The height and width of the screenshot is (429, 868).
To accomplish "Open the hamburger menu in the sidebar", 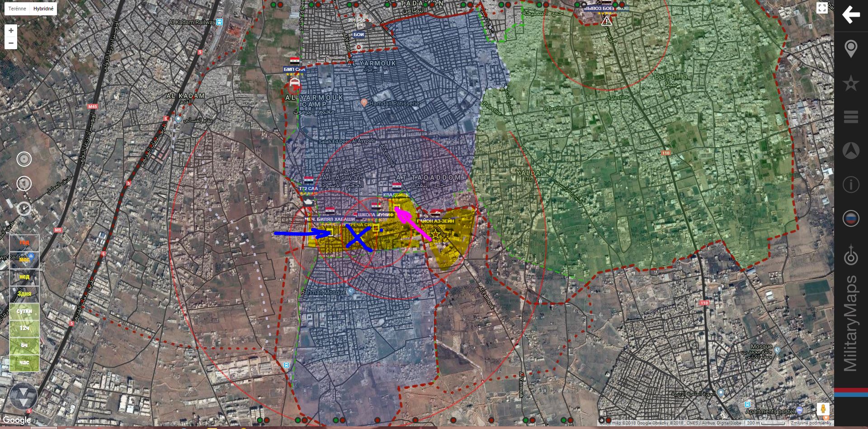I will [x=851, y=117].
